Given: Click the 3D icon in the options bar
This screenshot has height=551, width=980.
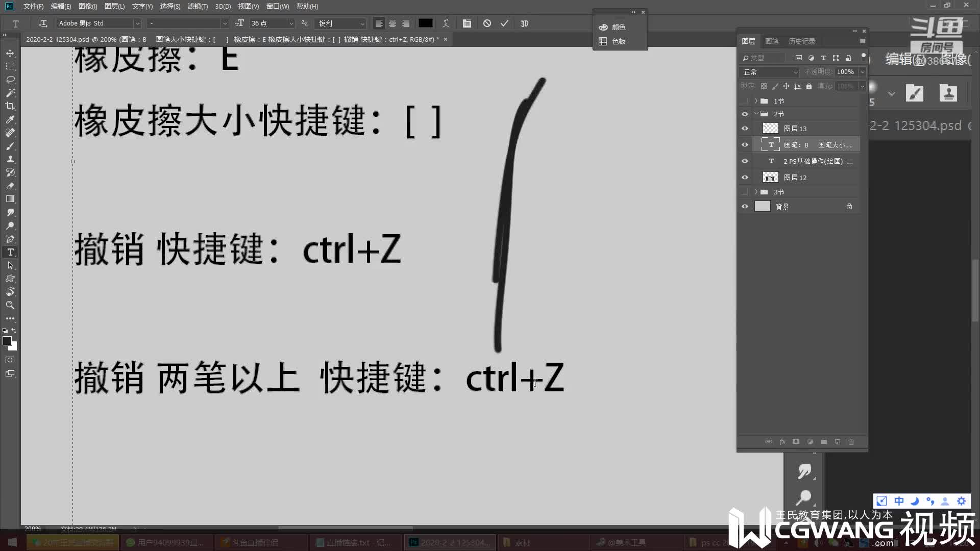Looking at the screenshot, I should point(524,23).
